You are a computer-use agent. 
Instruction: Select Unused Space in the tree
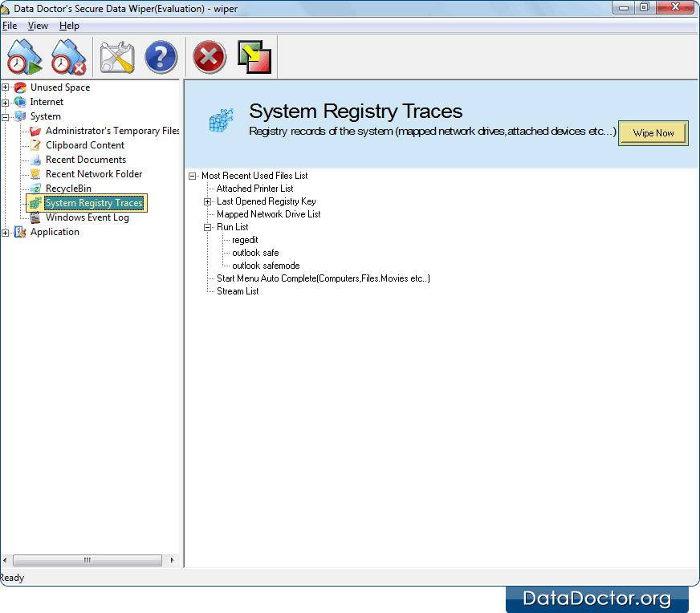(60, 87)
